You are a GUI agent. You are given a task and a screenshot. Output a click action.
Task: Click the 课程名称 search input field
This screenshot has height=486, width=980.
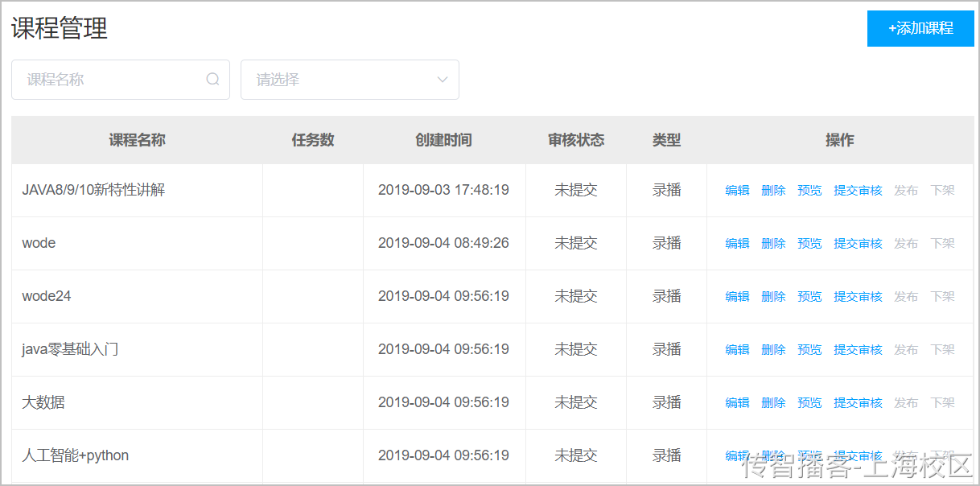click(x=121, y=80)
